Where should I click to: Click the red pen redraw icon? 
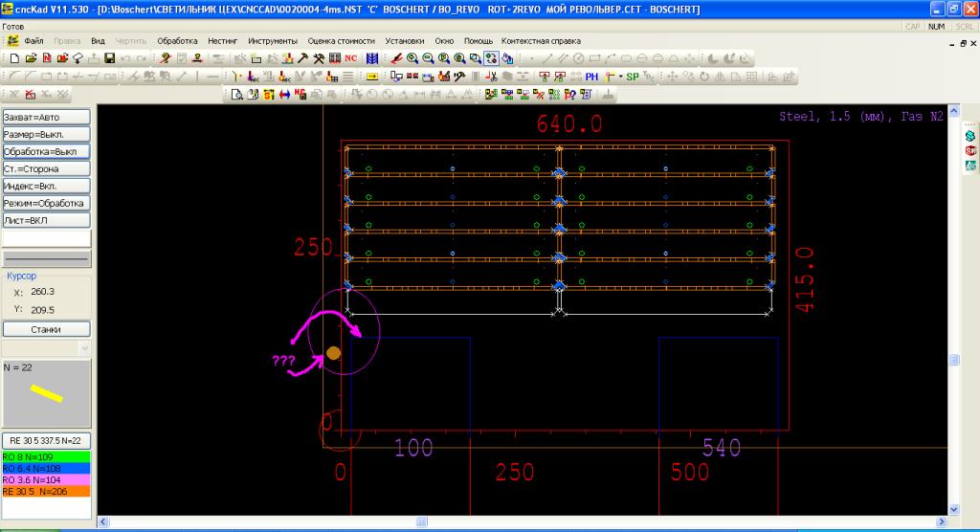[x=396, y=58]
